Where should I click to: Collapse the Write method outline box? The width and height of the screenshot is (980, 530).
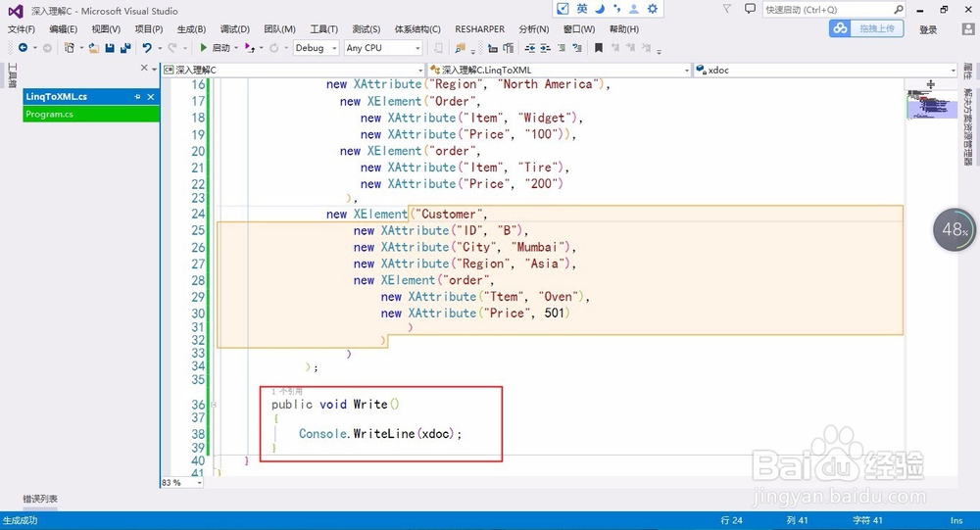214,405
